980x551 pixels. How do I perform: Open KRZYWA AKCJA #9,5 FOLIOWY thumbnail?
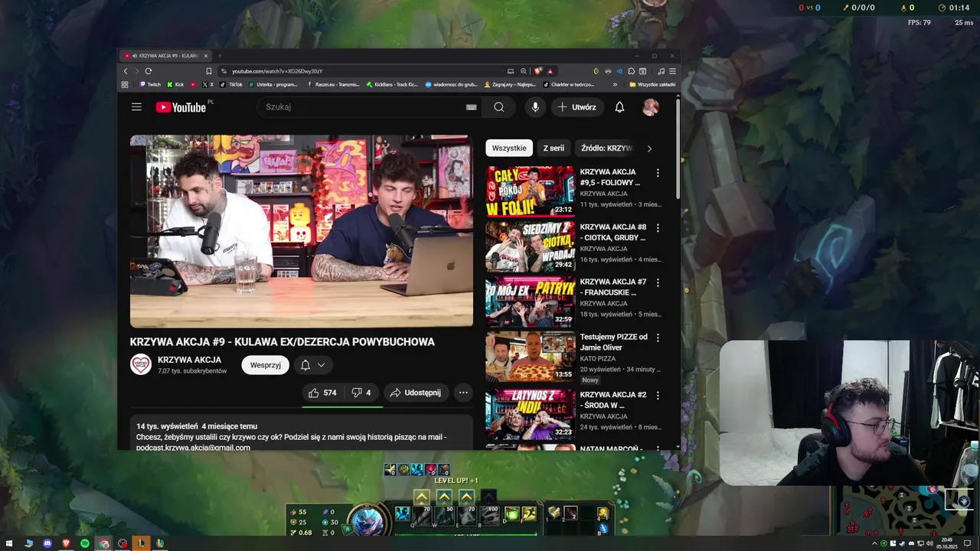(x=530, y=191)
